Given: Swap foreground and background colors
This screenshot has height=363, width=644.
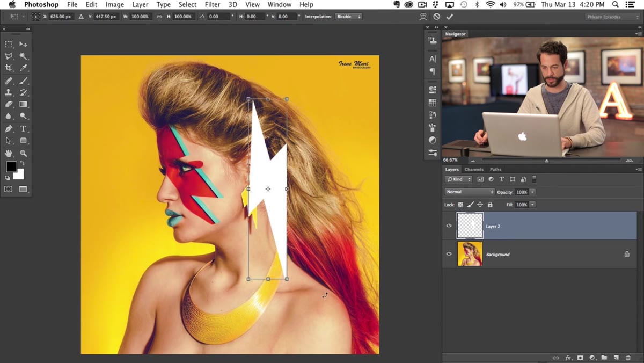Looking at the screenshot, I should click(x=22, y=163).
